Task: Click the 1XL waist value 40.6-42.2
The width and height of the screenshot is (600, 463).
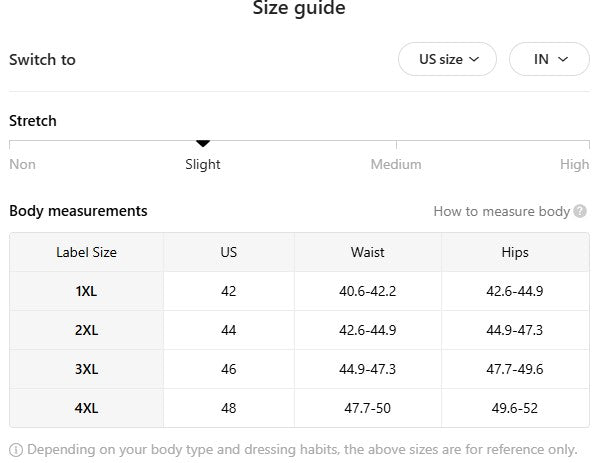Action: pos(368,291)
